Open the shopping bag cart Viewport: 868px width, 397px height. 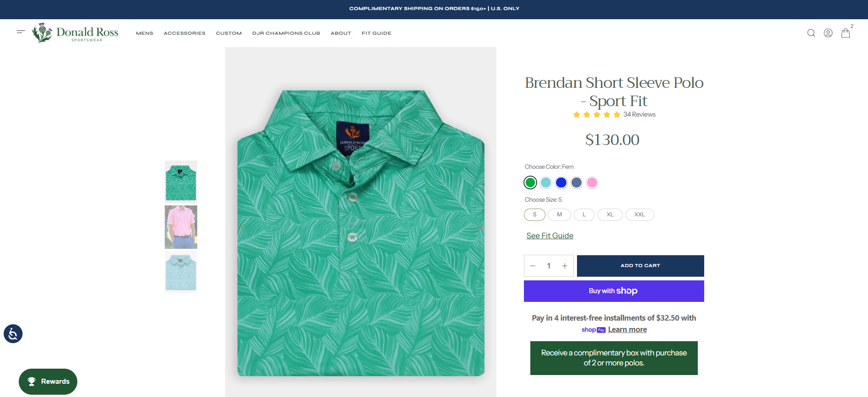(x=845, y=33)
